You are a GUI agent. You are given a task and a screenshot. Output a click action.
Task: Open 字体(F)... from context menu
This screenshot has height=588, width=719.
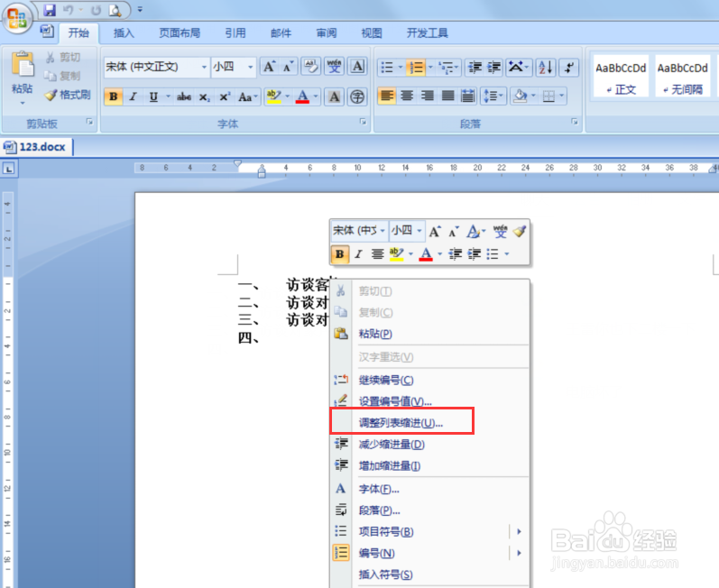click(429, 489)
